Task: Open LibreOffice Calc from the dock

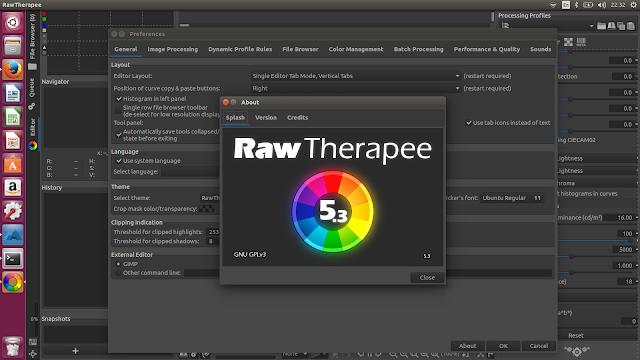Action: coord(13,117)
